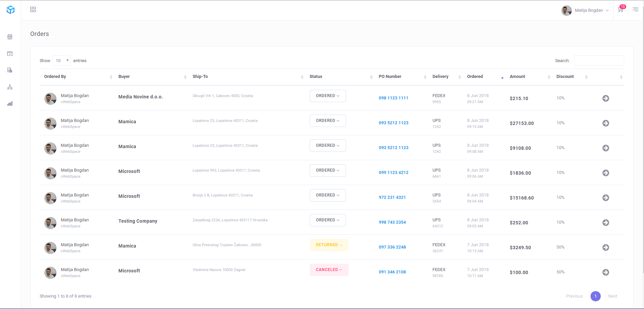Open the CANCELED status dropdown
This screenshot has height=309, width=644.
329,270
